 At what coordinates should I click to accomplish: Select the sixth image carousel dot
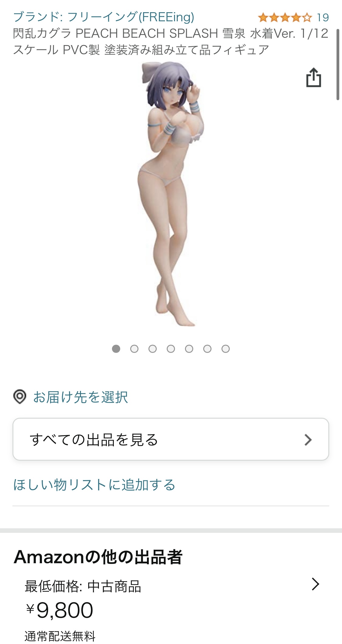point(207,349)
